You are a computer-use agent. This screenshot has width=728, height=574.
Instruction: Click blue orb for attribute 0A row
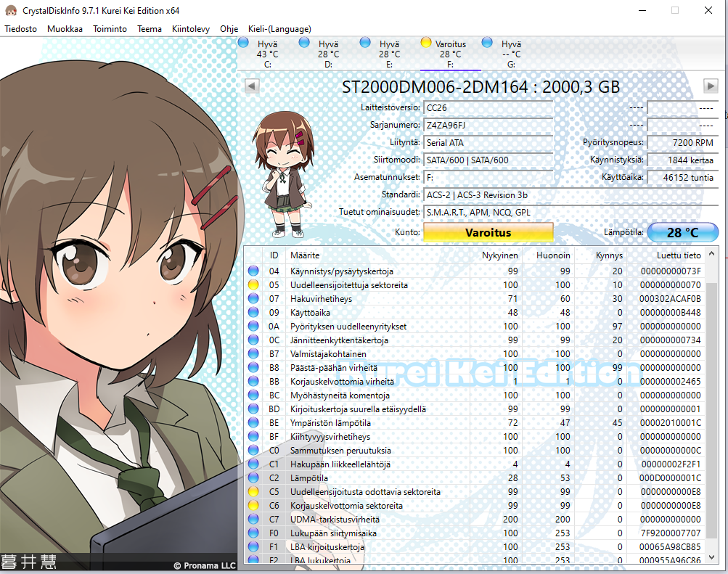(253, 327)
